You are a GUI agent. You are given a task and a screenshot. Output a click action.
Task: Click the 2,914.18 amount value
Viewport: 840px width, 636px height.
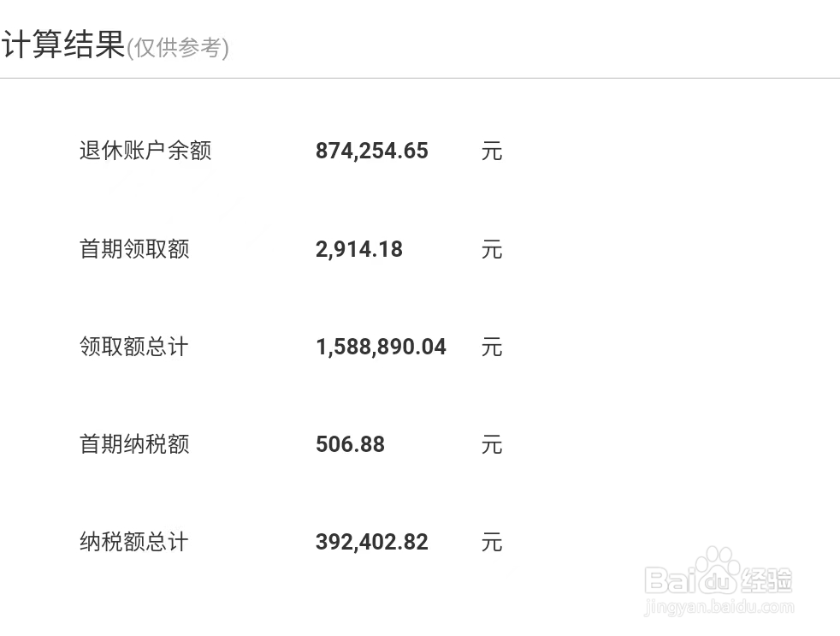[359, 249]
